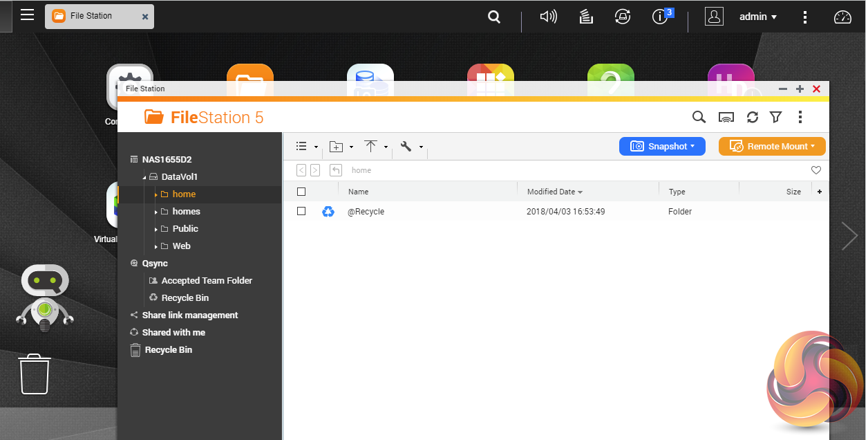Click the admin user avatar icon
The height and width of the screenshot is (440, 868).
coord(714,17)
